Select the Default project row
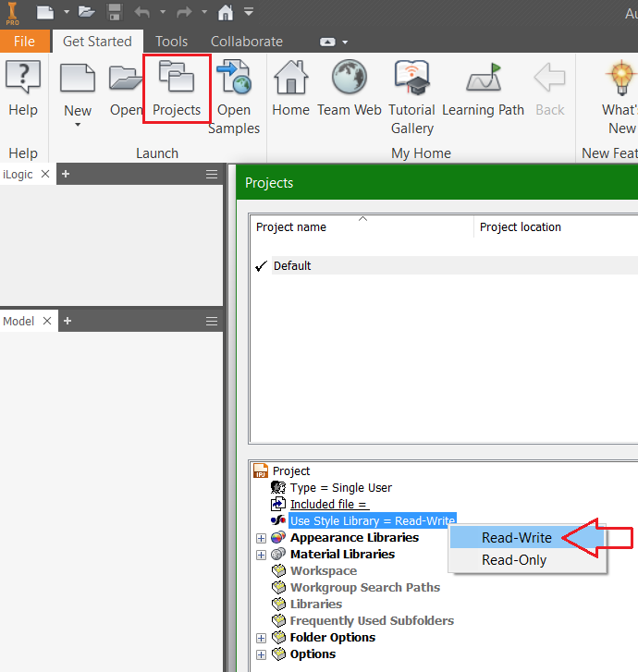Image resolution: width=638 pixels, height=672 pixels. click(x=455, y=265)
